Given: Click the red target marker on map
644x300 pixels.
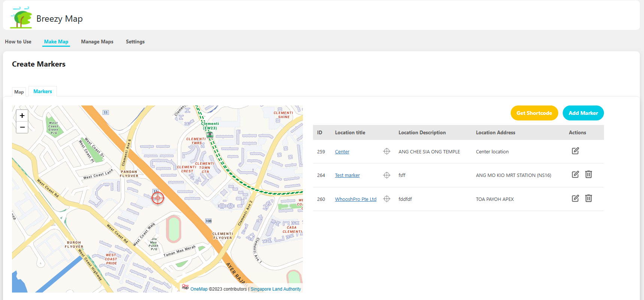Looking at the screenshot, I should coord(158,198).
